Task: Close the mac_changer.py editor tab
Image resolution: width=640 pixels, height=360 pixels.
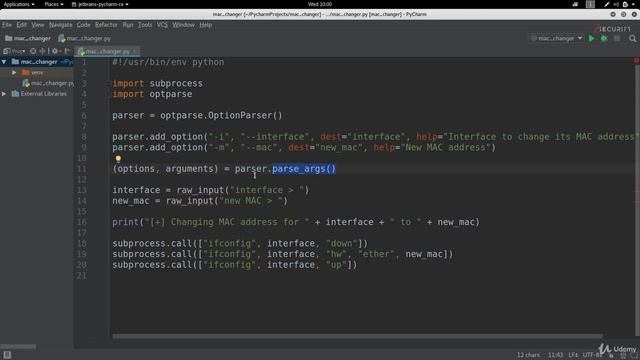Action: [134, 51]
